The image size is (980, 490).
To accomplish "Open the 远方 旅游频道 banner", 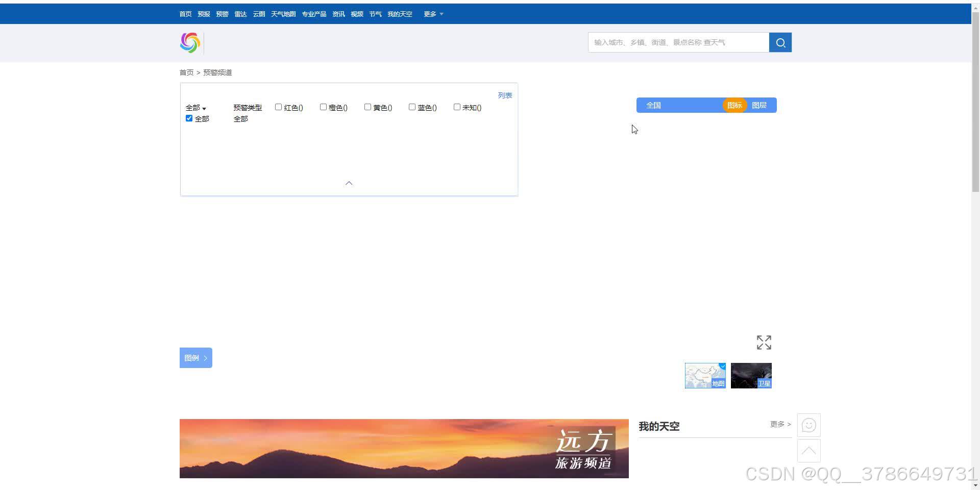I will click(x=404, y=449).
